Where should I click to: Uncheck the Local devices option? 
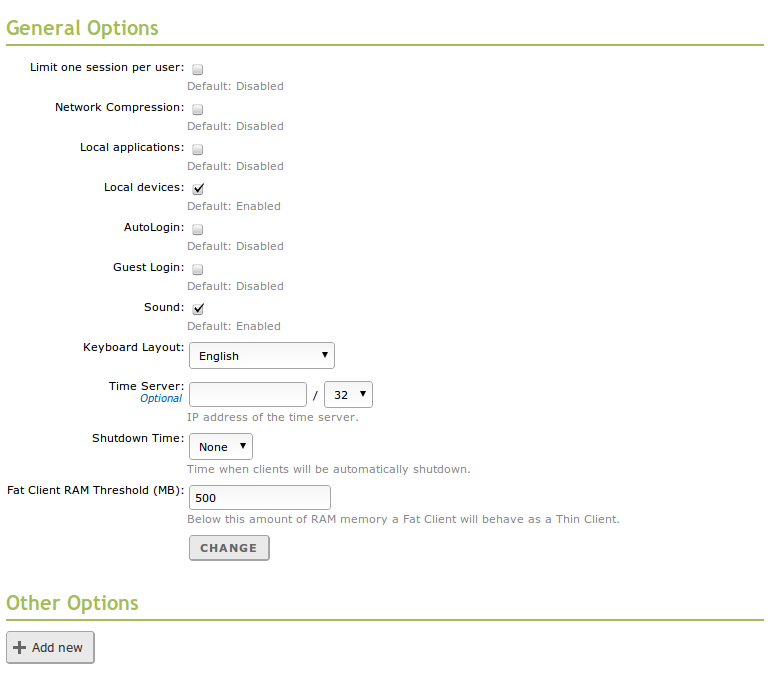click(x=198, y=189)
